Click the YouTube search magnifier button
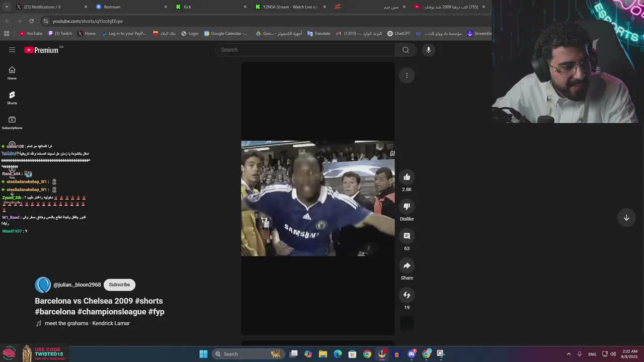This screenshot has height=362, width=644. coord(406,50)
